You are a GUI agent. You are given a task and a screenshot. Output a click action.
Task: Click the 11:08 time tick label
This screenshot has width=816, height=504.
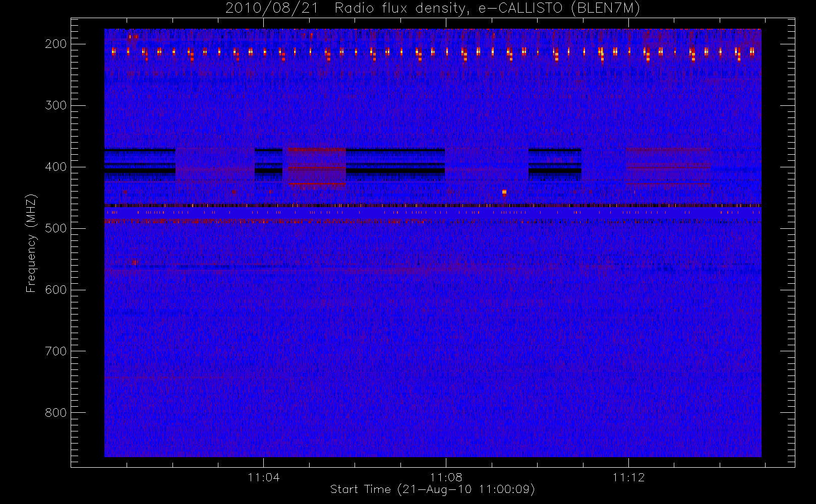[446, 477]
